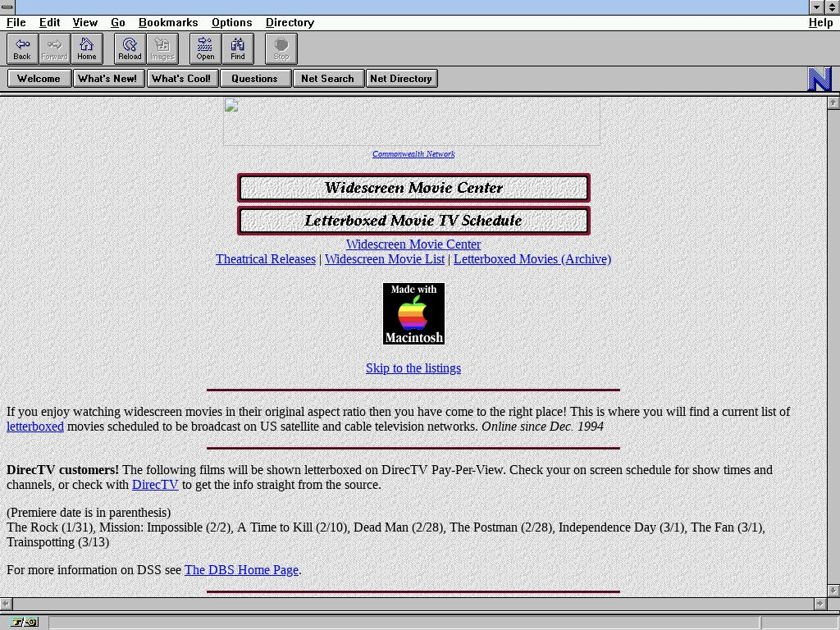Open the Bookmarks menu
This screenshot has height=630, width=840.
click(168, 22)
